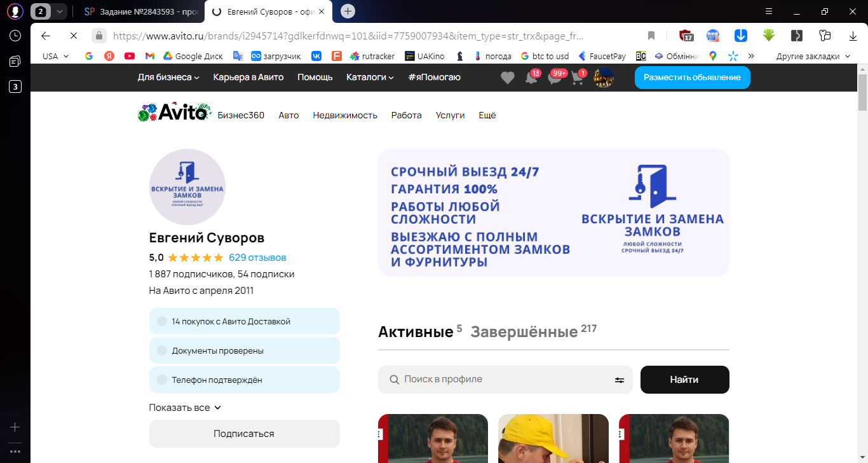The width and height of the screenshot is (868, 463).
Task: Open the YouTube bookmark icon
Action: [x=130, y=56]
